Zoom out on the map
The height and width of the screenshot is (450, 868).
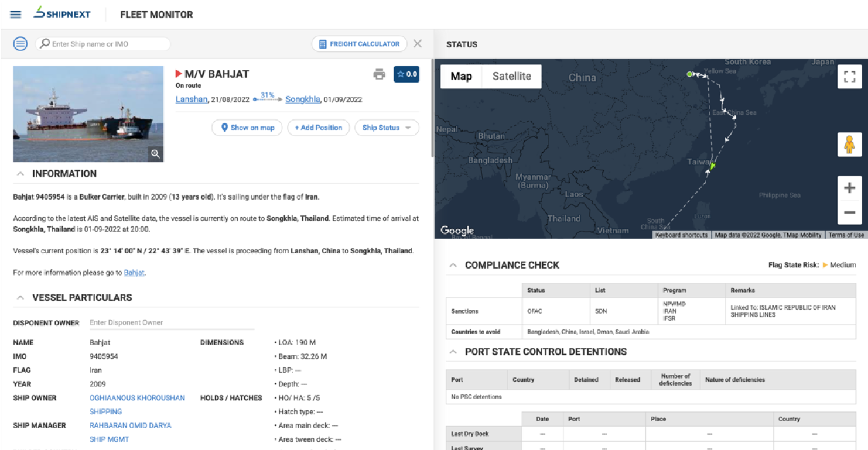[x=849, y=212]
